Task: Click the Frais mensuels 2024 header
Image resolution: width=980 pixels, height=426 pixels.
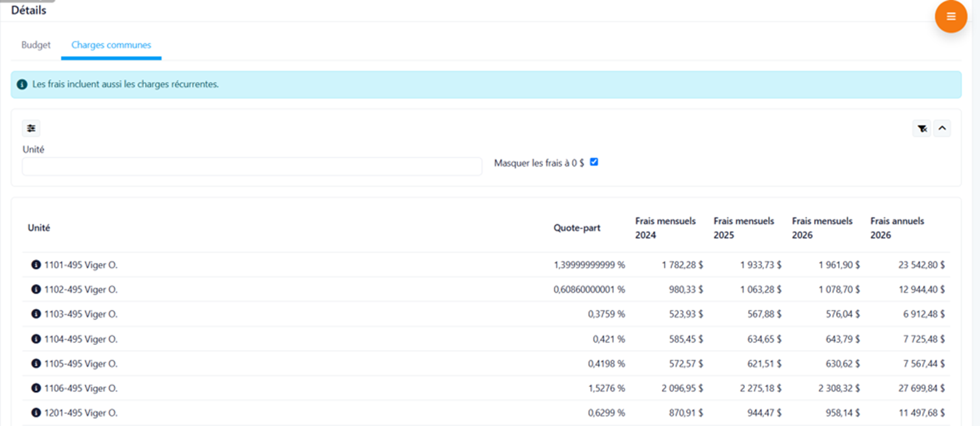Action: pos(666,228)
